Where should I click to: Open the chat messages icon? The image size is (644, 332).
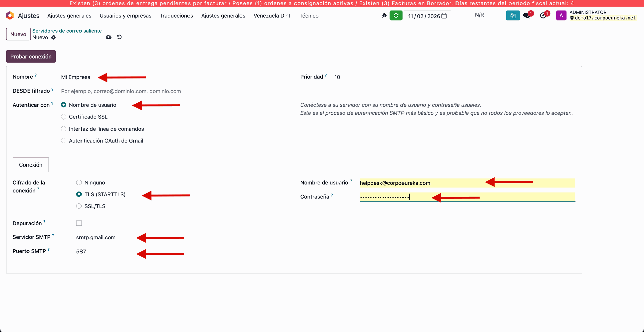pos(527,16)
